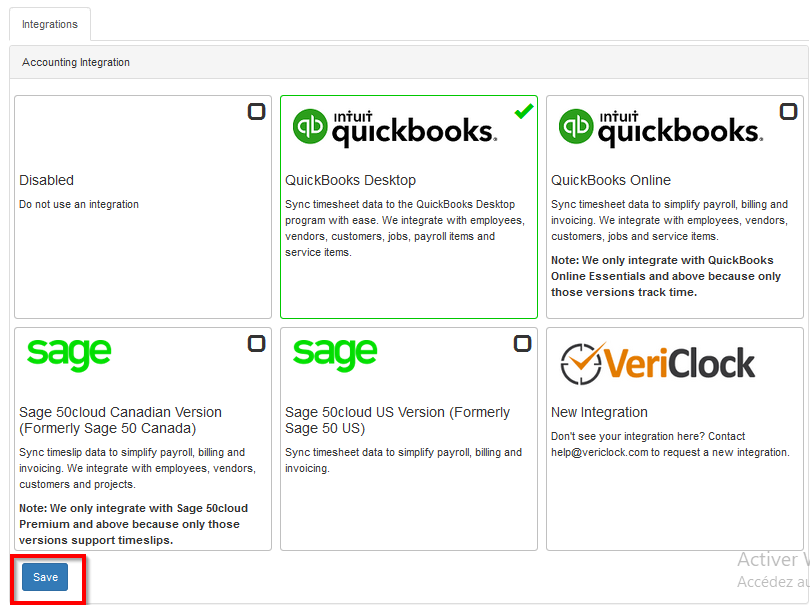Click the "Do not use an integration" text
The height and width of the screenshot is (605, 810).
point(79,204)
